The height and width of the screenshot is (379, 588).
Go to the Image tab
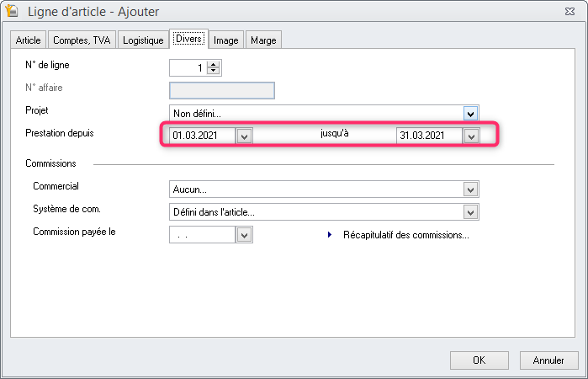click(225, 40)
